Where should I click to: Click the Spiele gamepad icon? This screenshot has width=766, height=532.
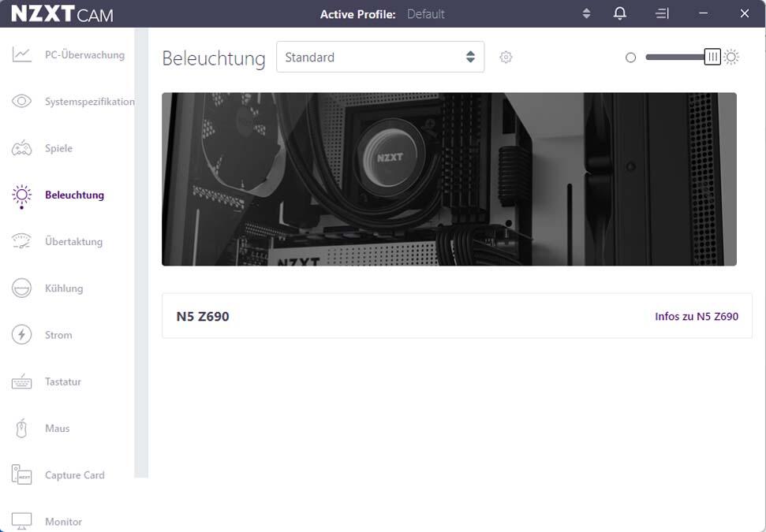click(x=21, y=148)
